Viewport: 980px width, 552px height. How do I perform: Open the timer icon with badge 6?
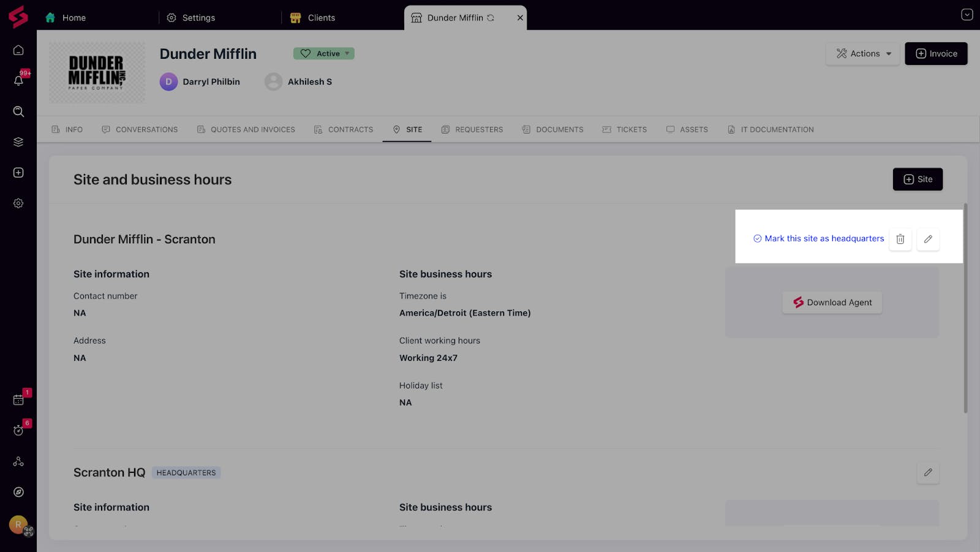click(18, 430)
